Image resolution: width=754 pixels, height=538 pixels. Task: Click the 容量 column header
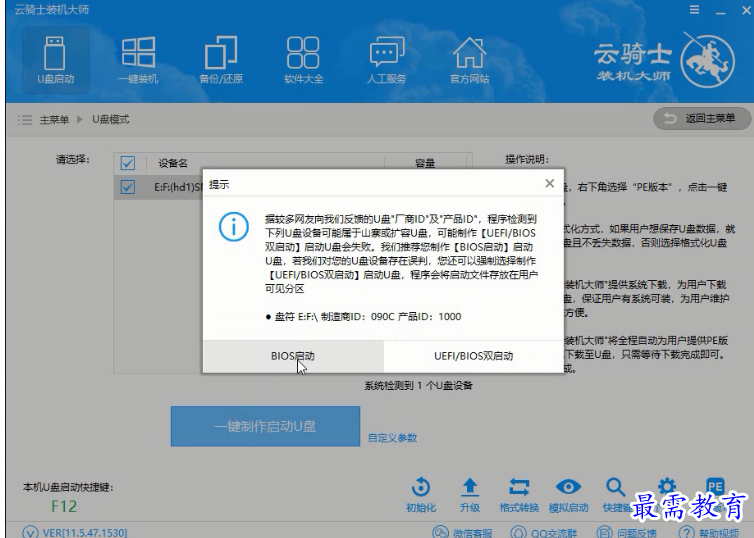click(x=425, y=163)
